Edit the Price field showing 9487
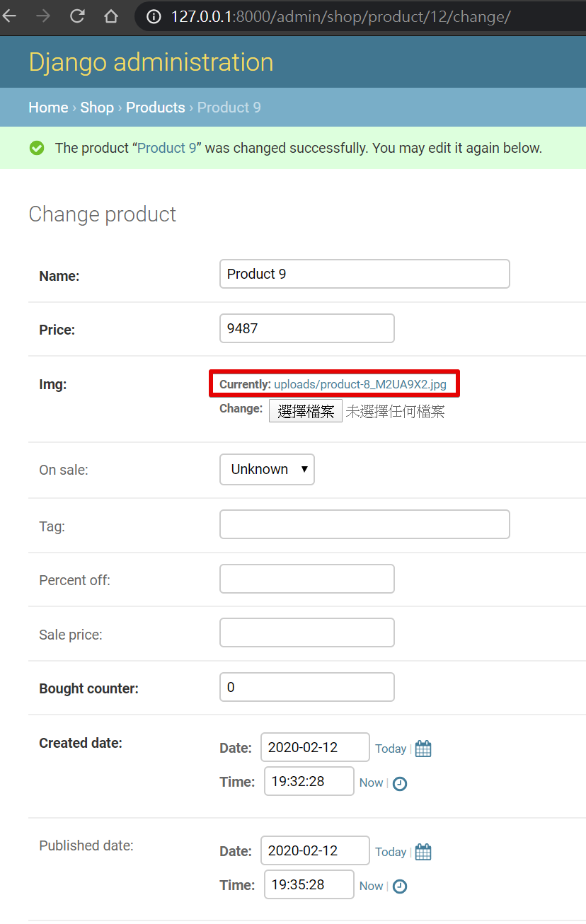This screenshot has height=924, width=586. [307, 328]
